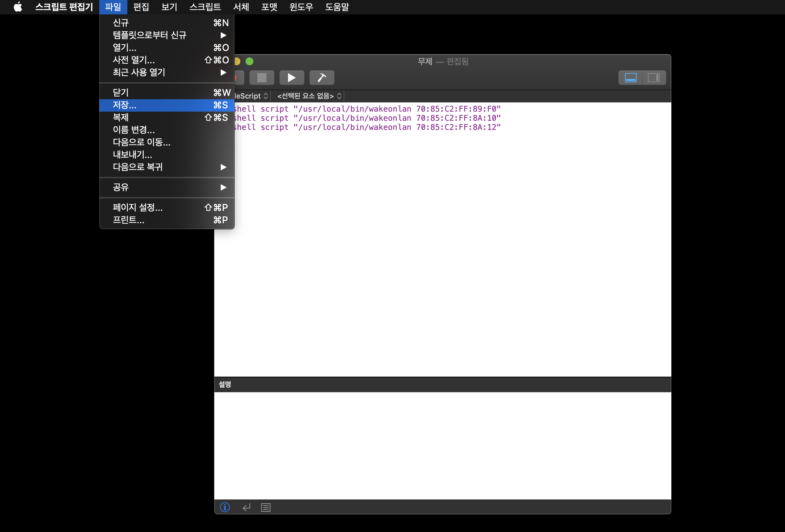The image size is (785, 532).
Task: Open the Apple menu
Action: pyautogui.click(x=18, y=7)
